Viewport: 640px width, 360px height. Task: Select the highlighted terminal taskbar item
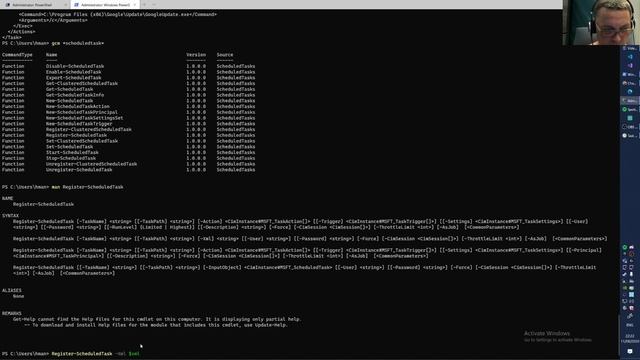coord(629,100)
